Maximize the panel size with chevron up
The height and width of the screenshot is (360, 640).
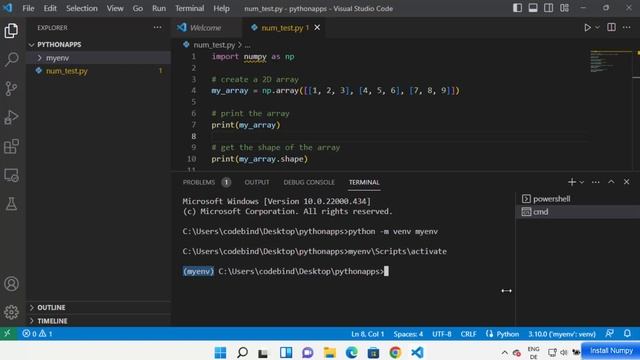pyautogui.click(x=611, y=182)
